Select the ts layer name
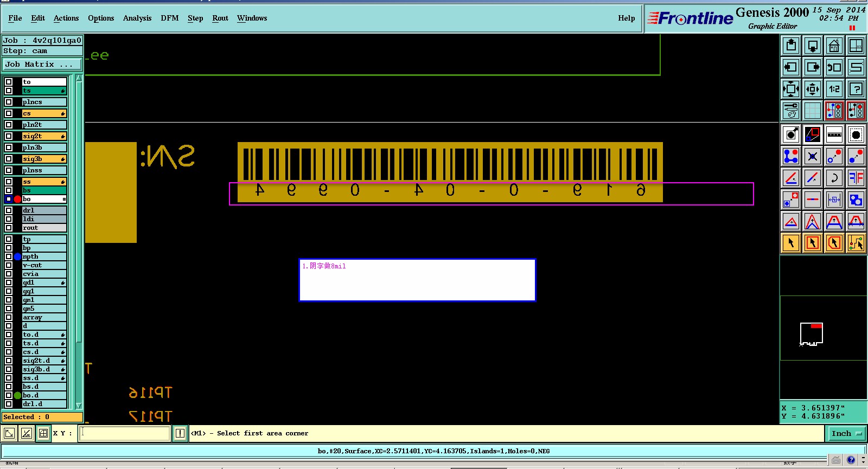Image resolution: width=868 pixels, height=469 pixels. pos(44,91)
